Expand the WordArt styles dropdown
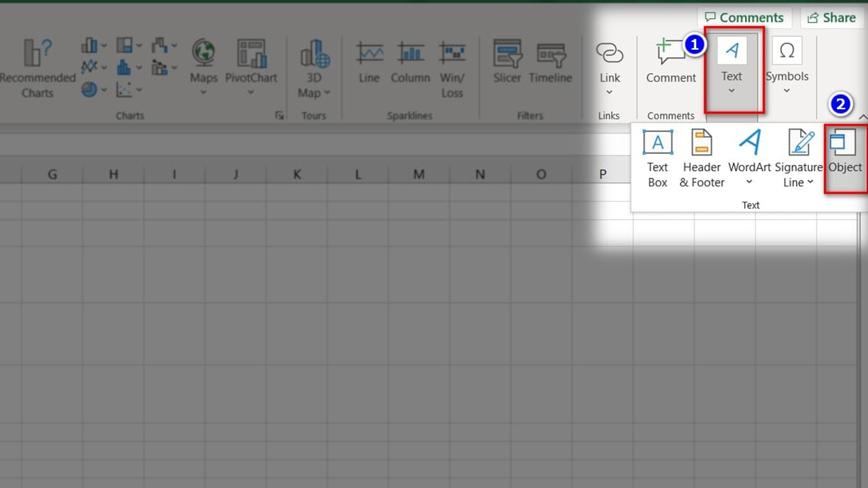This screenshot has height=488, width=868. tap(749, 182)
